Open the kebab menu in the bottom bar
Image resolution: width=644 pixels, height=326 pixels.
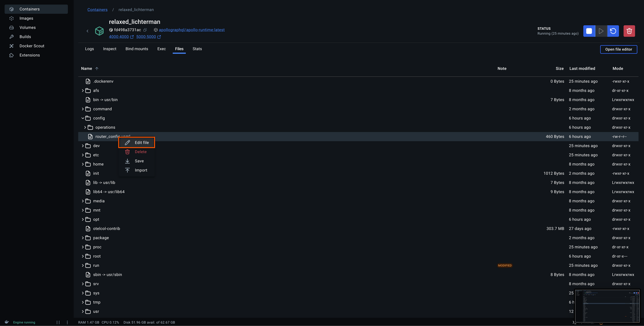click(67, 322)
